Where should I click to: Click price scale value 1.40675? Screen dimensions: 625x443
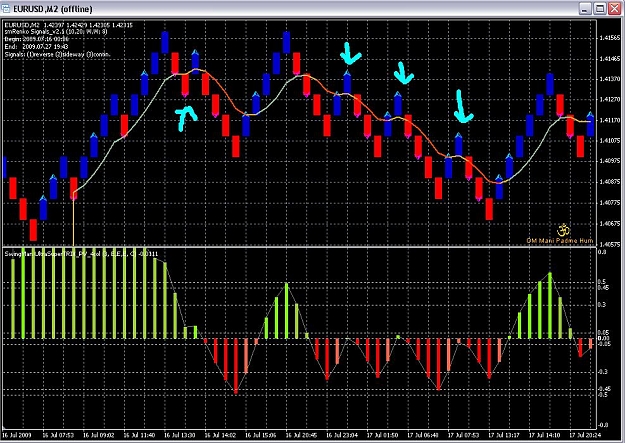pos(609,223)
